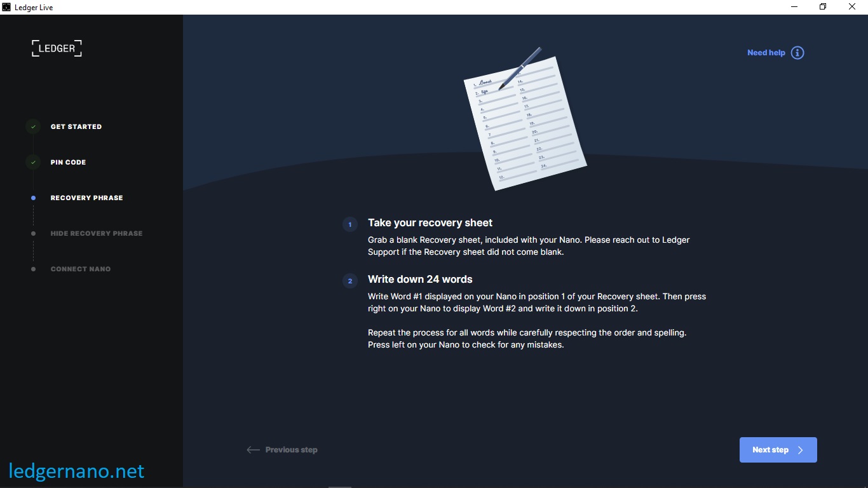The height and width of the screenshot is (488, 868).
Task: Restore down the Ledger Live window
Action: pos(824,7)
